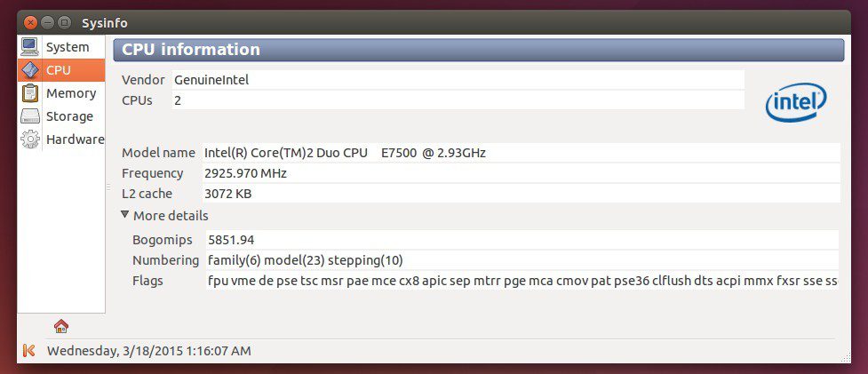The height and width of the screenshot is (374, 868).
Task: Click the Flags value text row
Action: 522,282
